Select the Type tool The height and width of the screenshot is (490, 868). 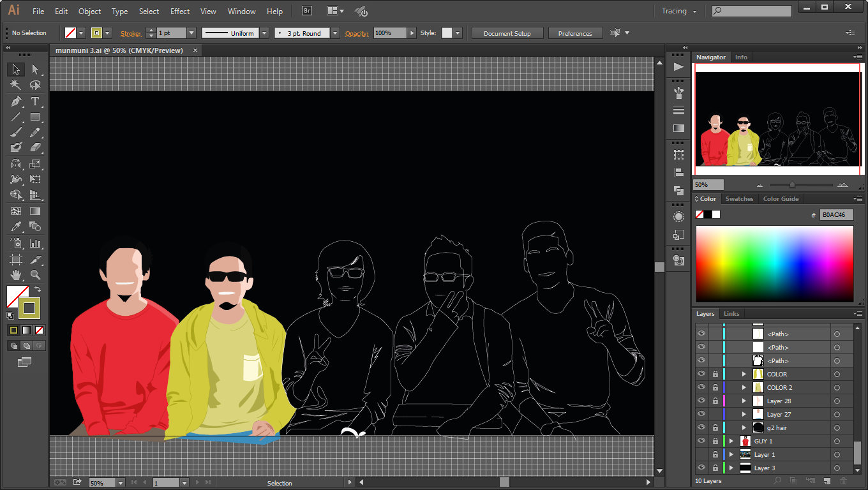[x=35, y=101]
